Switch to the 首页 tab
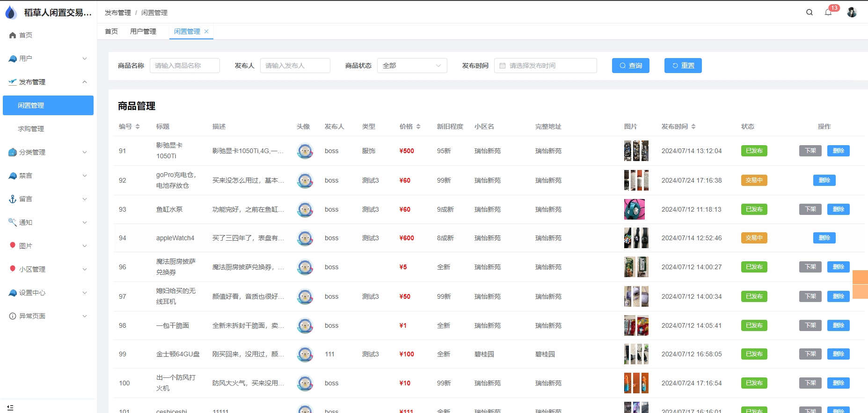 click(111, 31)
